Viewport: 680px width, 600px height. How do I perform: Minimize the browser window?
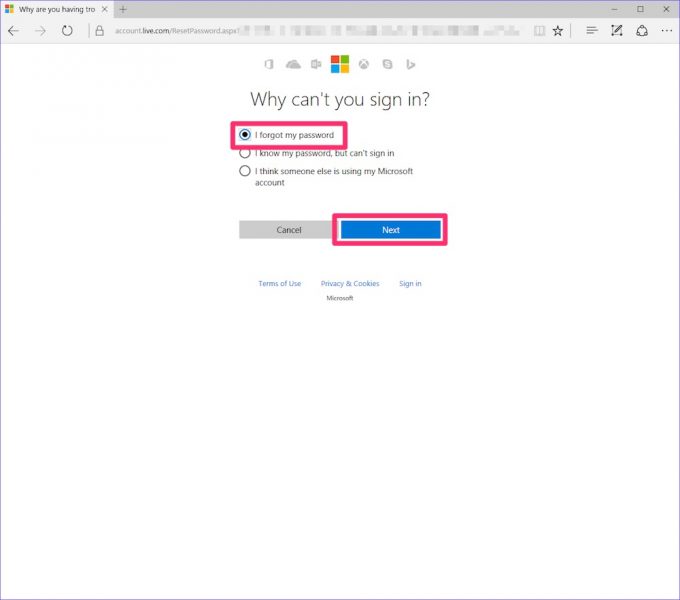[615, 9]
